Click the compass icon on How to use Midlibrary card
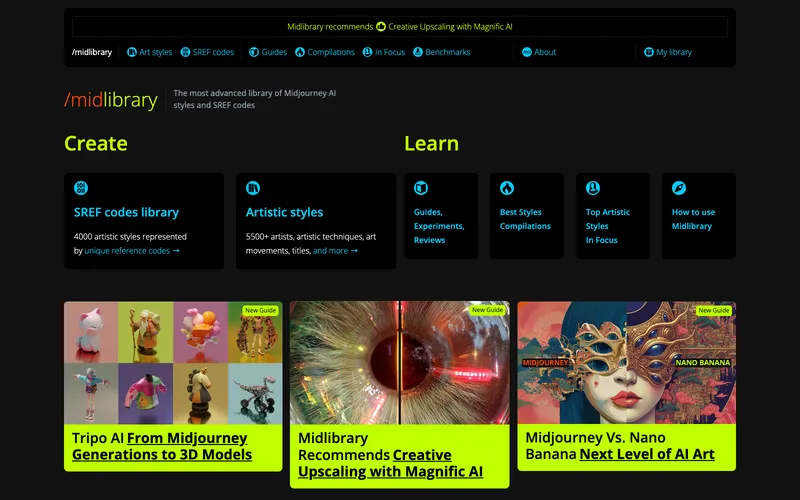 [x=679, y=188]
